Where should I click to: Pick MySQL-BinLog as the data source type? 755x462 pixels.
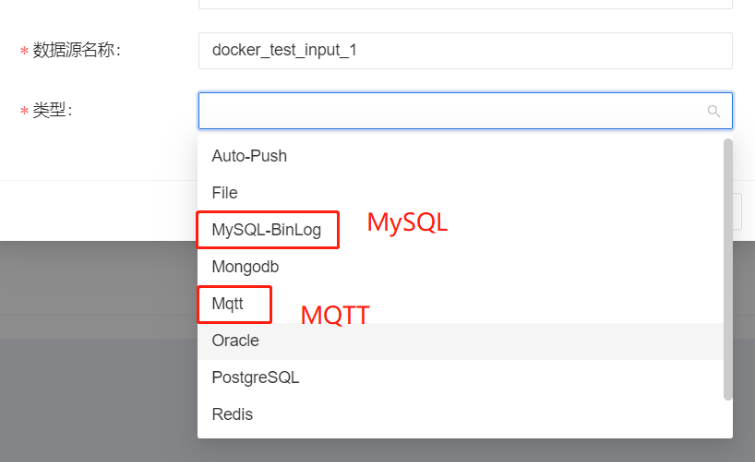click(x=460, y=230)
